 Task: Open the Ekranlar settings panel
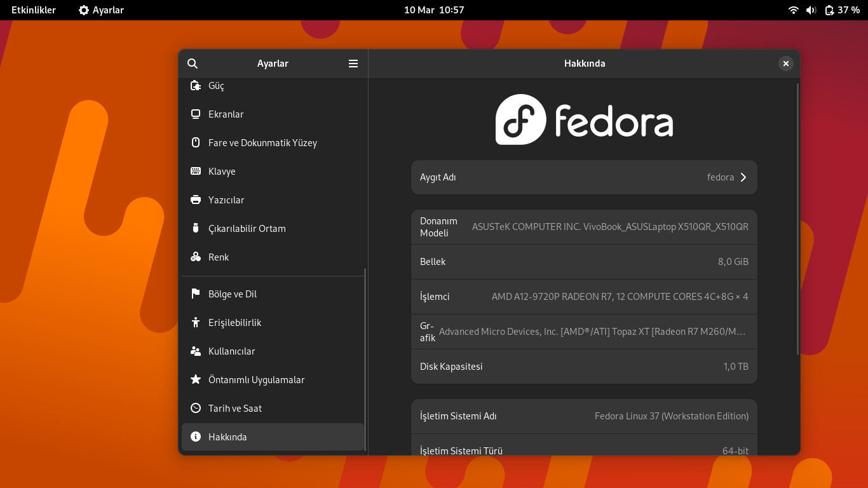273,114
